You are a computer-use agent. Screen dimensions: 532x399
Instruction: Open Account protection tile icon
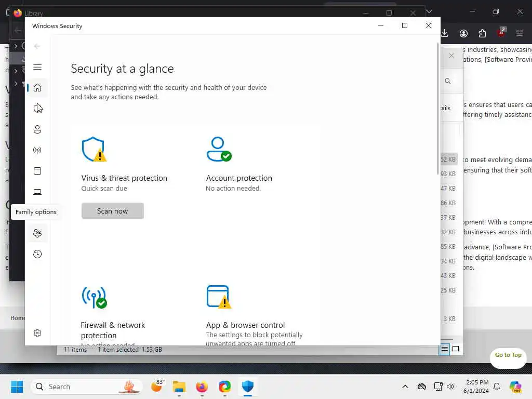[219, 149]
